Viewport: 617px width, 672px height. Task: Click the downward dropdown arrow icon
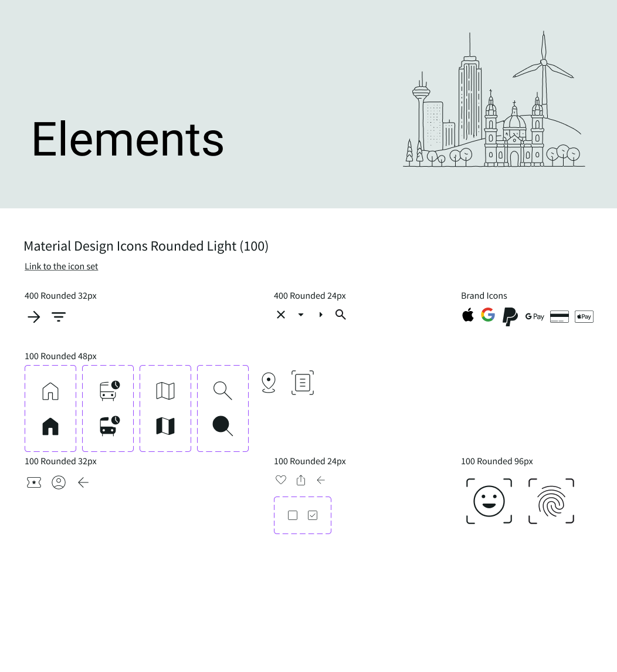300,315
